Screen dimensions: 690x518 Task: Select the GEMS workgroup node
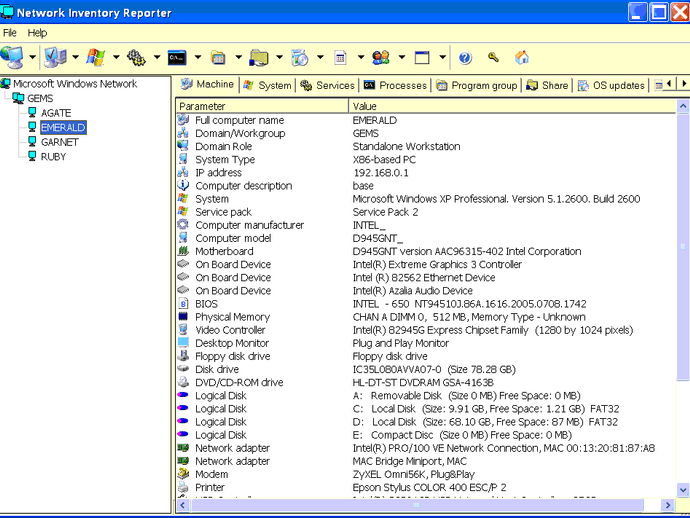point(40,98)
